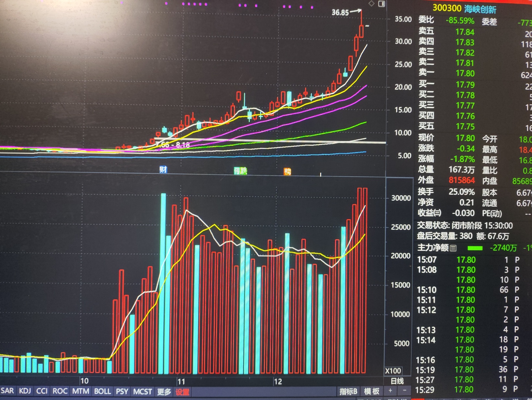
Task: Select the 买一 bid price 17.79
Action: pyautogui.click(x=465, y=85)
